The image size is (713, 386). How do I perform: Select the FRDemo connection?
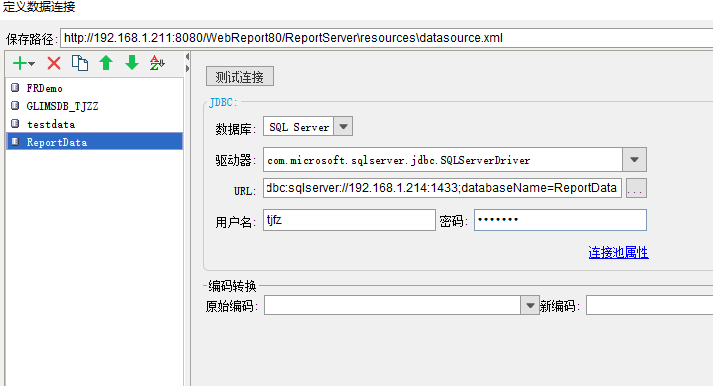(95, 88)
